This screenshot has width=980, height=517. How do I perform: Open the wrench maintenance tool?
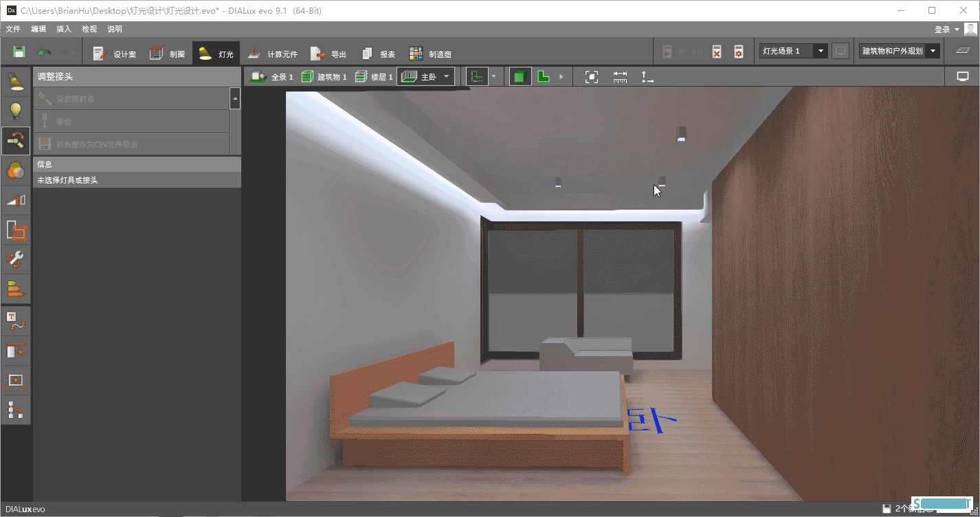click(16, 259)
